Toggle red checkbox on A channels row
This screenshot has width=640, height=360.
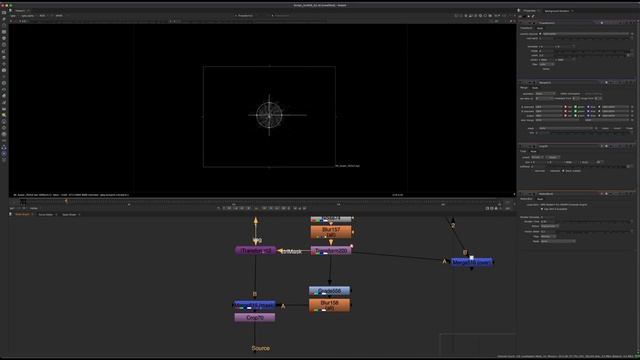[566, 107]
